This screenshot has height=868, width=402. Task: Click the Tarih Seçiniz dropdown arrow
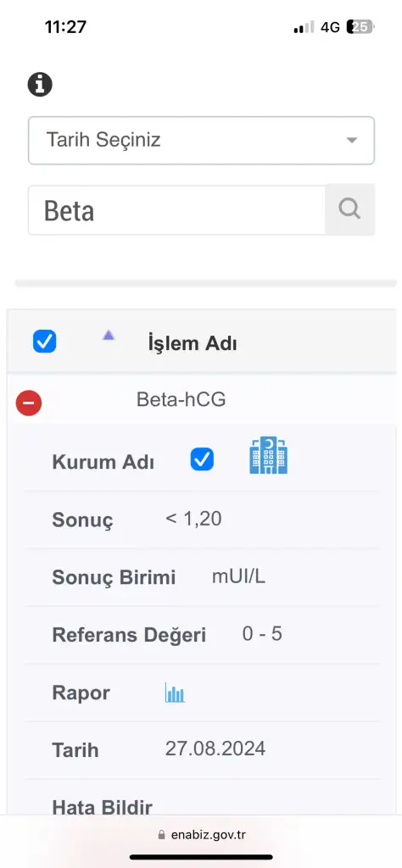[352, 140]
